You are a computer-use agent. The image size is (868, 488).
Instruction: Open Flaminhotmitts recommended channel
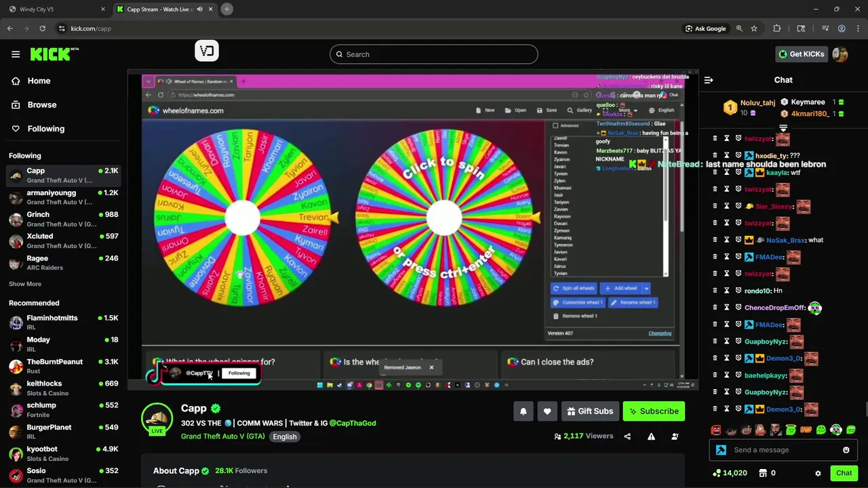(63, 323)
